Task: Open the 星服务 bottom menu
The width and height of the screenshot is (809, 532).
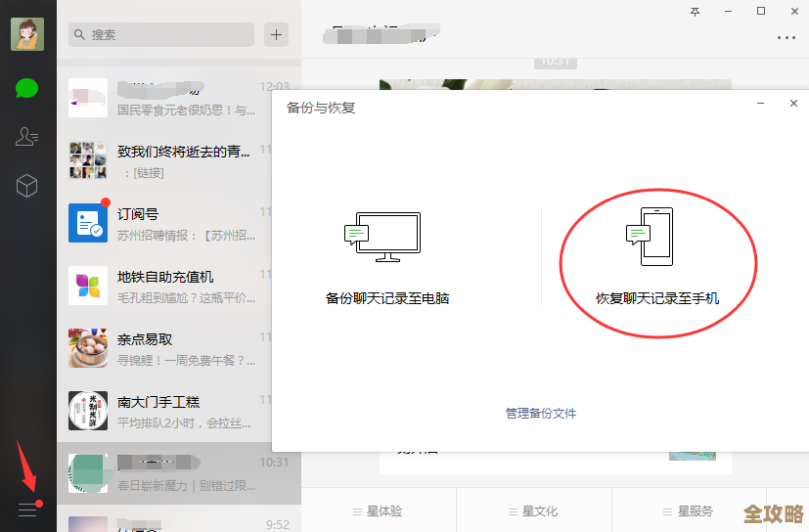Action: click(x=689, y=510)
